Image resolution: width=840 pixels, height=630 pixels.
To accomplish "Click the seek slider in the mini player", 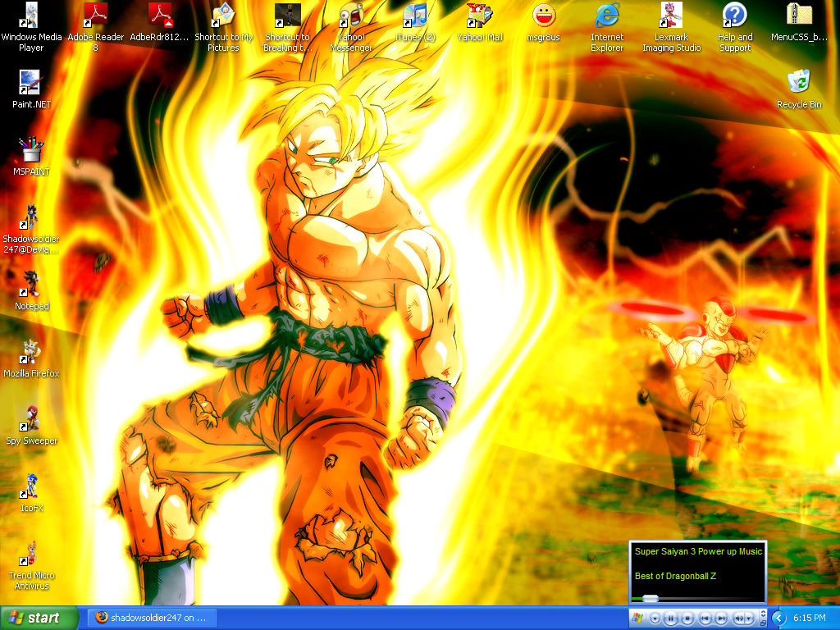I will click(651, 598).
